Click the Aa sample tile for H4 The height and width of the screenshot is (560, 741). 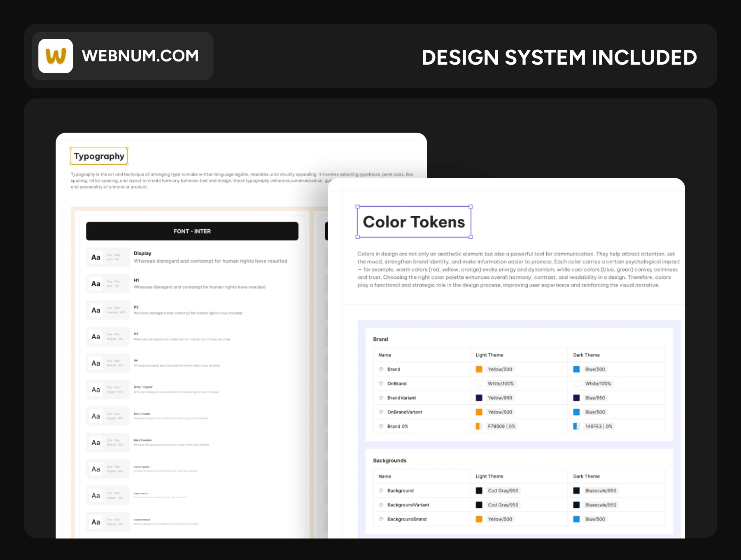click(x=96, y=363)
